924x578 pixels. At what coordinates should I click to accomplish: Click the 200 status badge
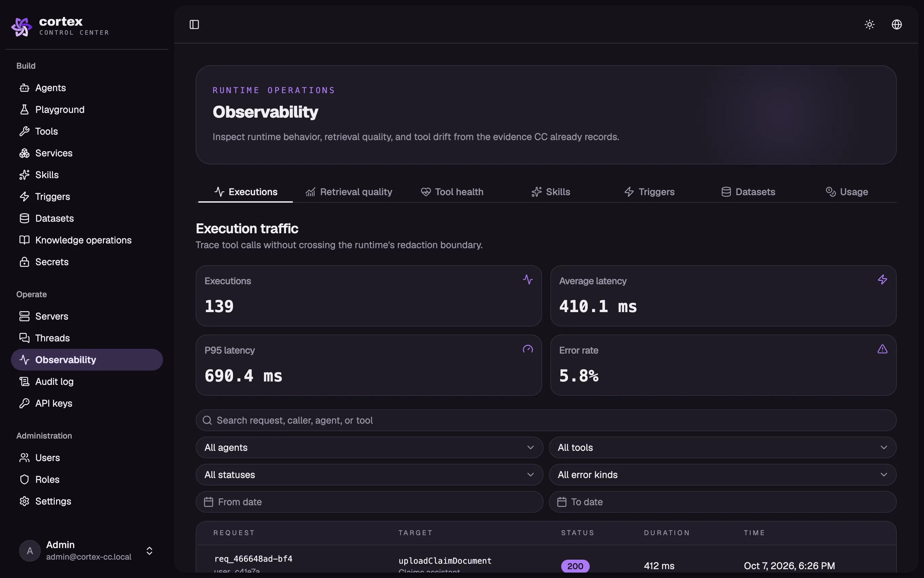click(x=575, y=566)
